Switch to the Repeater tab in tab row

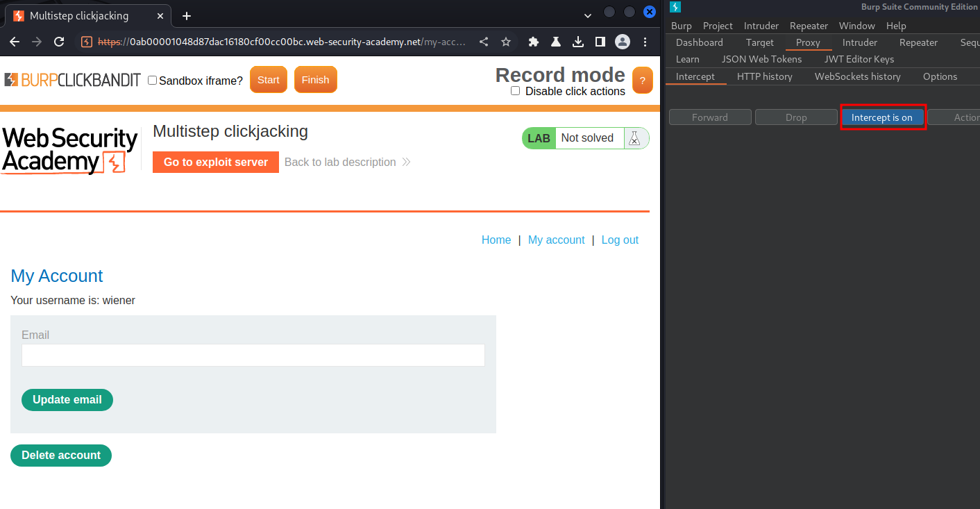tap(918, 42)
